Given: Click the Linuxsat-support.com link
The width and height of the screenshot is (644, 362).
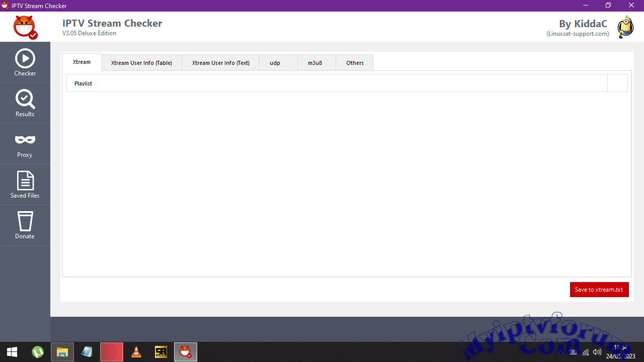Looking at the screenshot, I should click(578, 34).
